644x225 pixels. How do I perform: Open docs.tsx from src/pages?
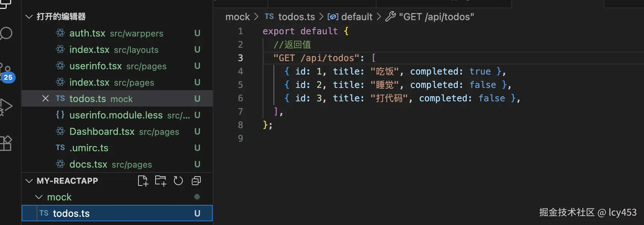pos(117,164)
